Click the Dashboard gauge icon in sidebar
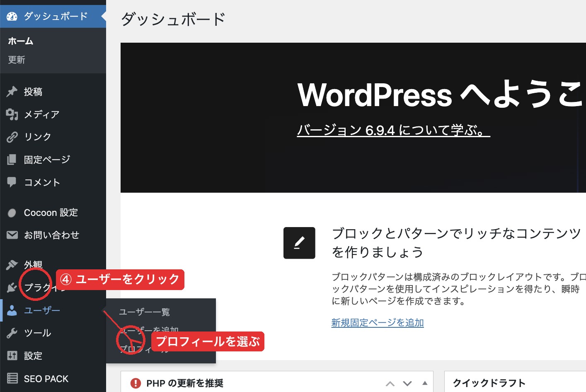This screenshot has width=586, height=392. [12, 17]
